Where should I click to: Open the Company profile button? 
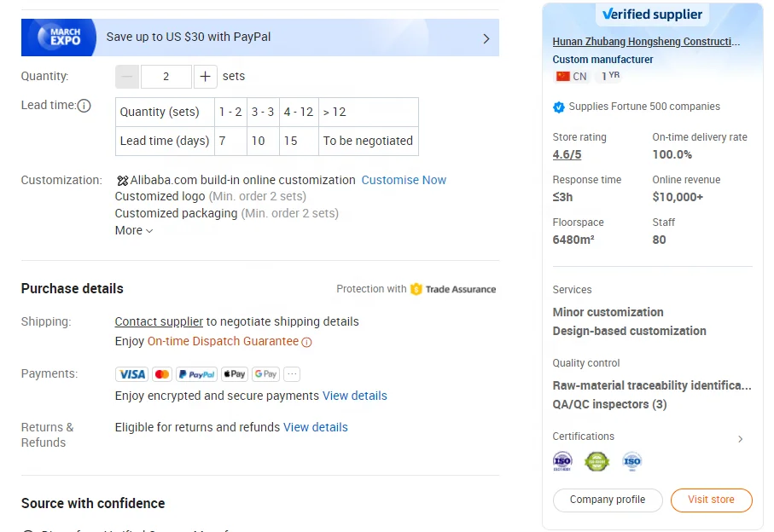point(608,500)
